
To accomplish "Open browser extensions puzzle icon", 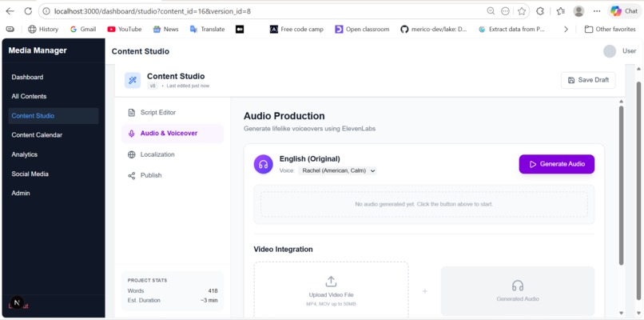I will [x=540, y=11].
